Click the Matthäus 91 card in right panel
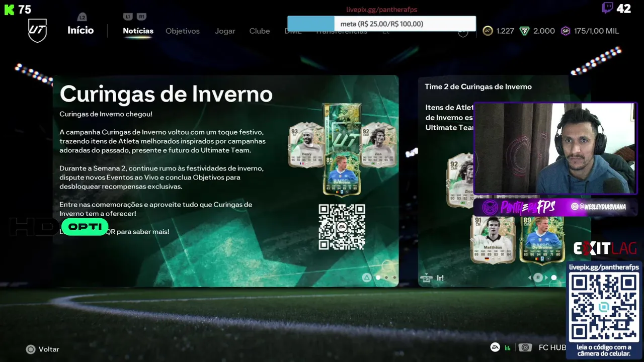Screen dimensions: 644x362 [x=493, y=240]
